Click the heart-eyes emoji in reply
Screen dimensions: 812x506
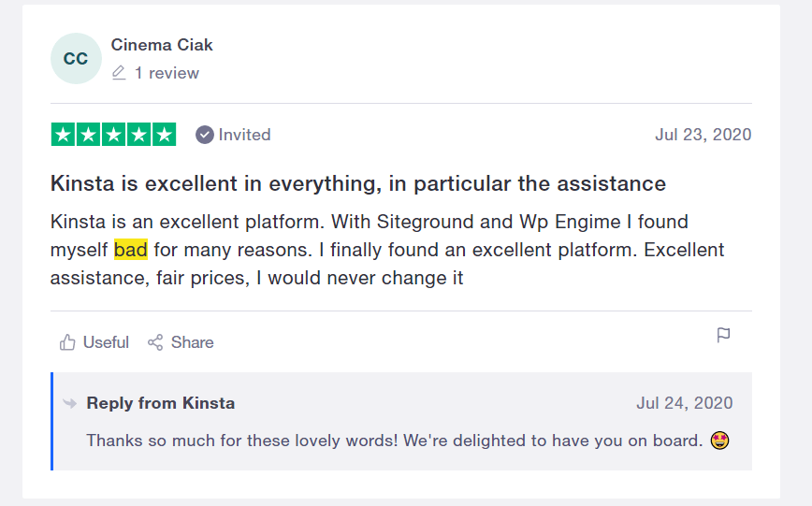point(719,440)
